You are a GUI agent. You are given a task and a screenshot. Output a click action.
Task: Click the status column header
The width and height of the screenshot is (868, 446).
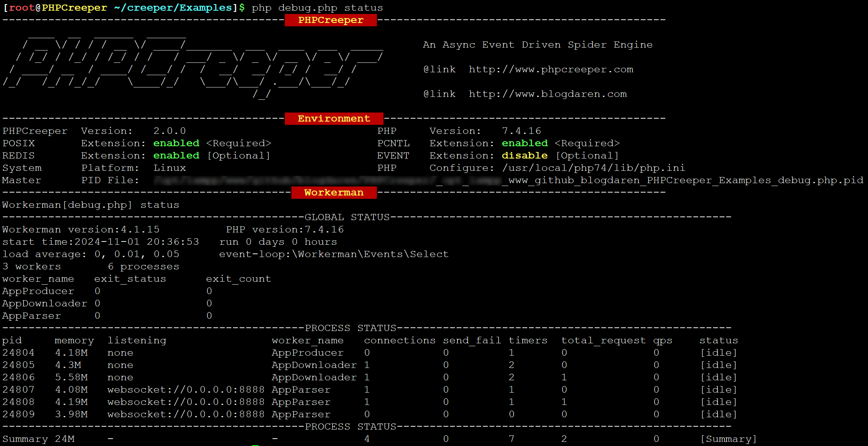coord(719,340)
